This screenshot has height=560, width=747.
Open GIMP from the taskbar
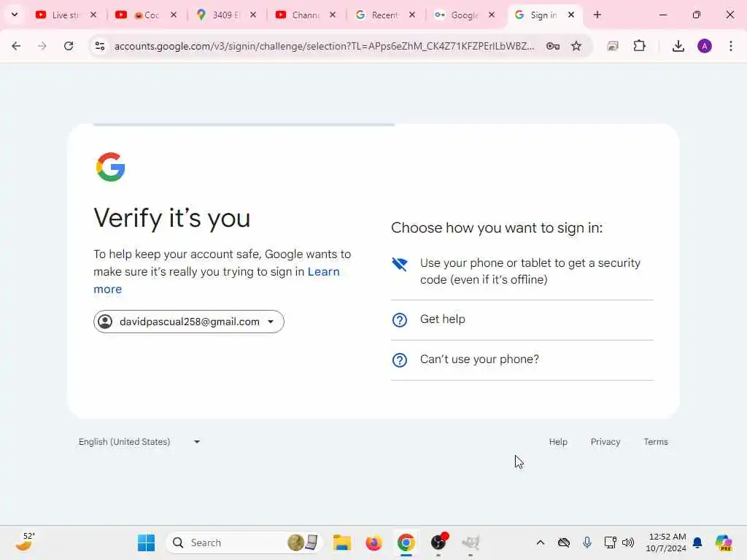[x=471, y=542]
